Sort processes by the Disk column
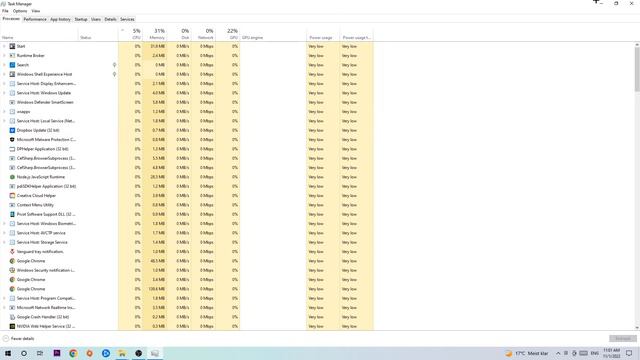640x360 pixels. pyautogui.click(x=179, y=34)
